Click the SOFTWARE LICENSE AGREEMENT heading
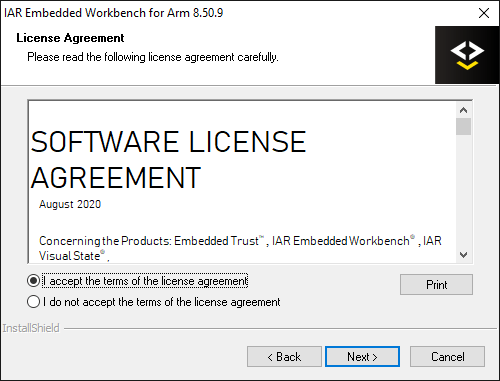Viewport: 500px width, 381px height. [168, 159]
